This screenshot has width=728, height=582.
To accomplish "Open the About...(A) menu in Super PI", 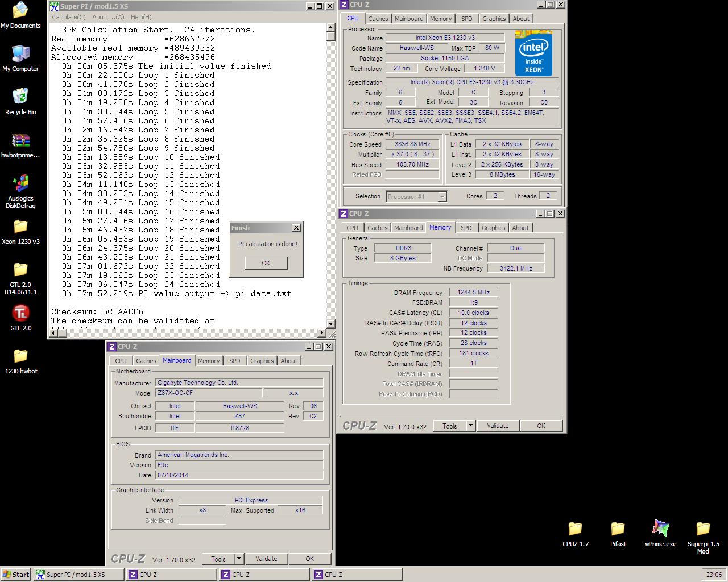I will pyautogui.click(x=108, y=17).
